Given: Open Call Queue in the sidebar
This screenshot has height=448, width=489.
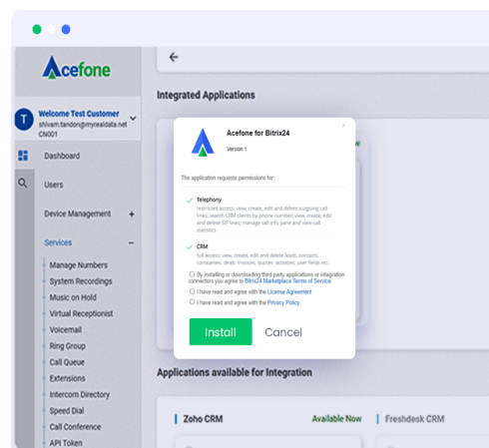Looking at the screenshot, I should (67, 362).
